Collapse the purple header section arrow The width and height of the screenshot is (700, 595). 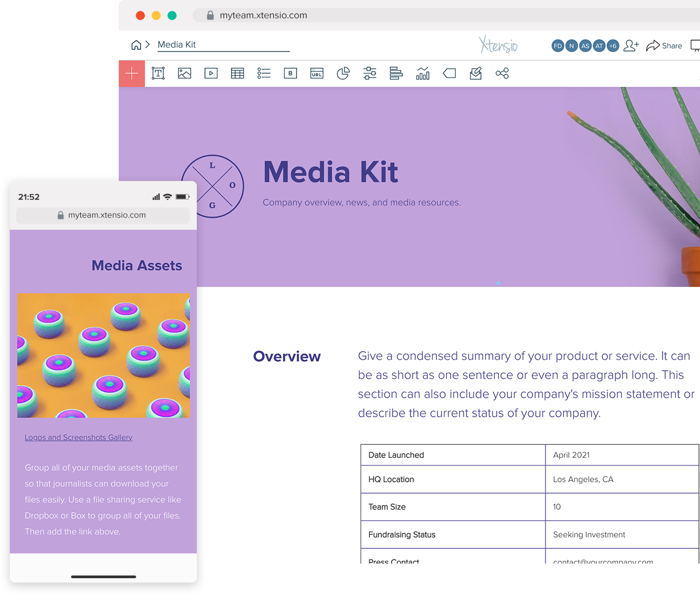497,282
